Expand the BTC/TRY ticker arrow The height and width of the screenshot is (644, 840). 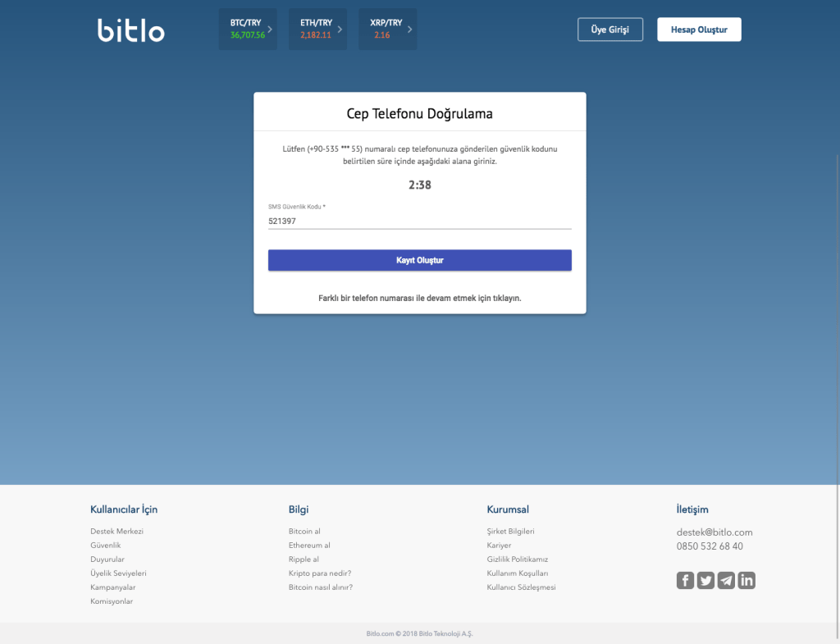(x=271, y=30)
